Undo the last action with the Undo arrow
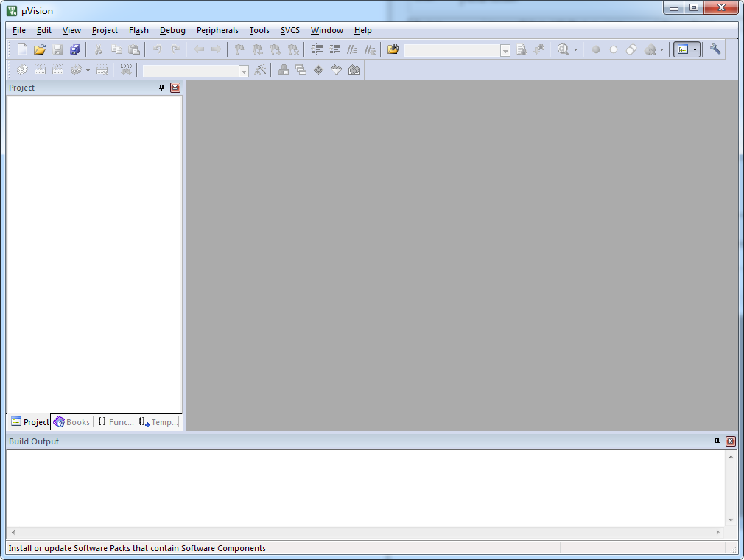The height and width of the screenshot is (560, 744). (157, 49)
